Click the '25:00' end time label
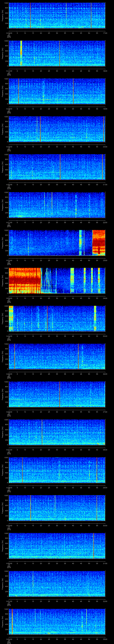Image resolution: width=114 pixels, height=644 pixels. [x=105, y=336]
